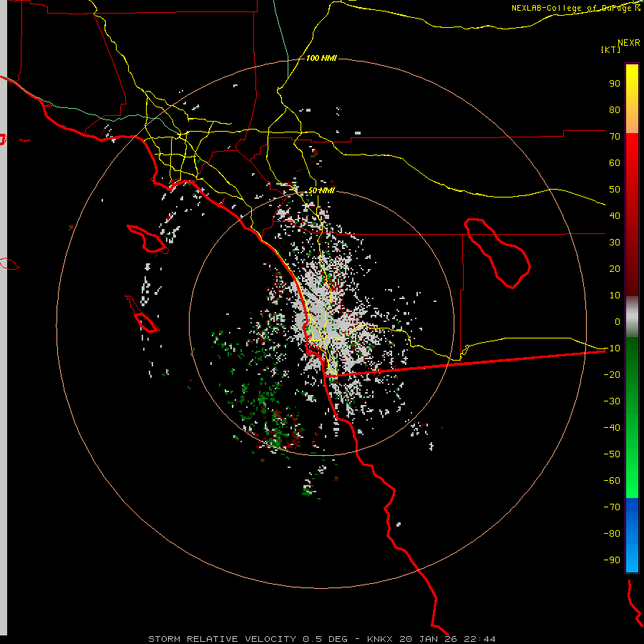
Task: Click the "100 NMI" range ring label
Action: pos(321,59)
